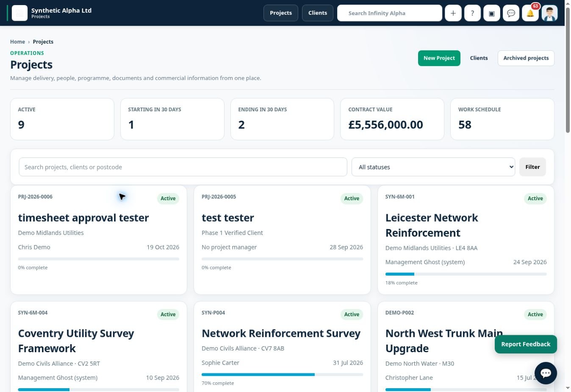571x392 pixels.
Task: Open the test tester project
Action: click(x=228, y=218)
